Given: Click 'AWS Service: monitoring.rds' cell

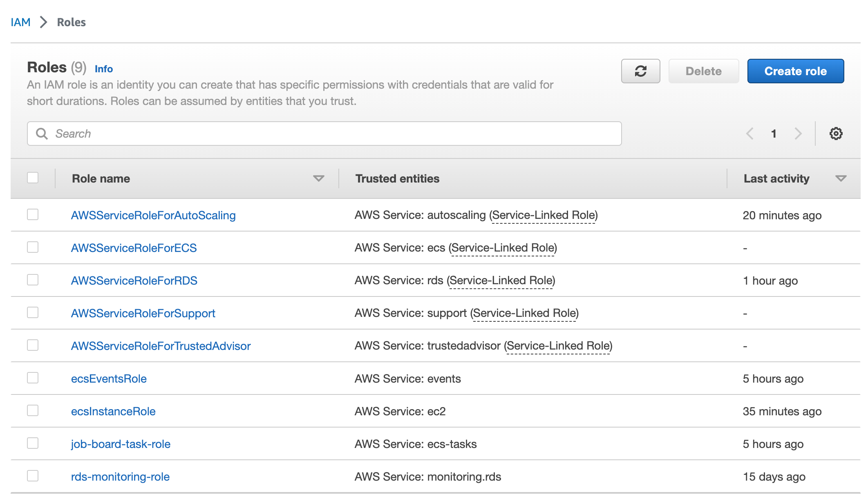Looking at the screenshot, I should [428, 477].
